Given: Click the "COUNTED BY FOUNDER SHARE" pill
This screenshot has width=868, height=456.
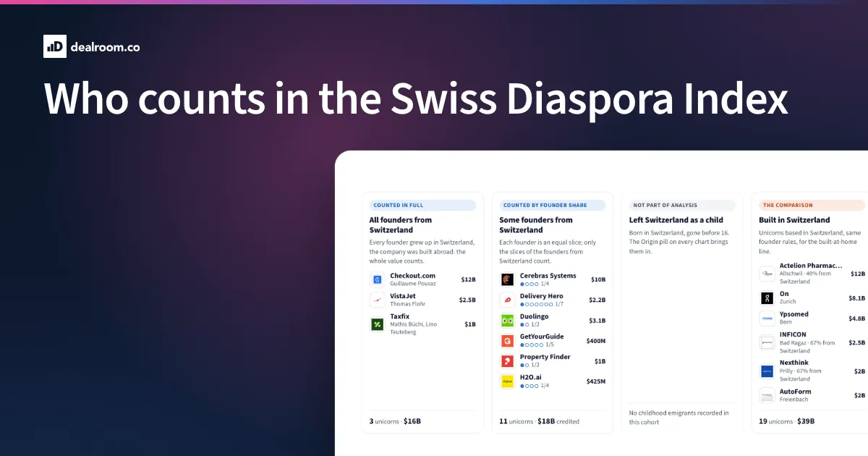Looking at the screenshot, I should [553, 206].
